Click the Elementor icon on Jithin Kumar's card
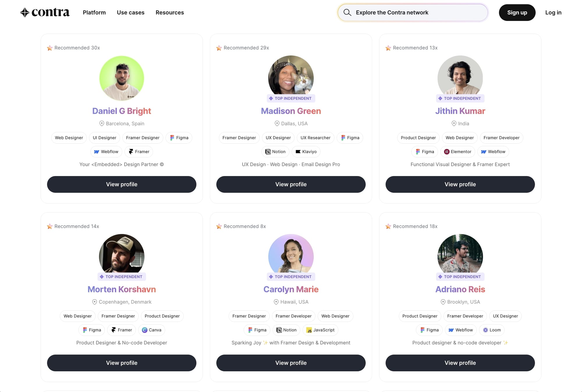Image resolution: width=582 pixels, height=392 pixels. tap(446, 151)
